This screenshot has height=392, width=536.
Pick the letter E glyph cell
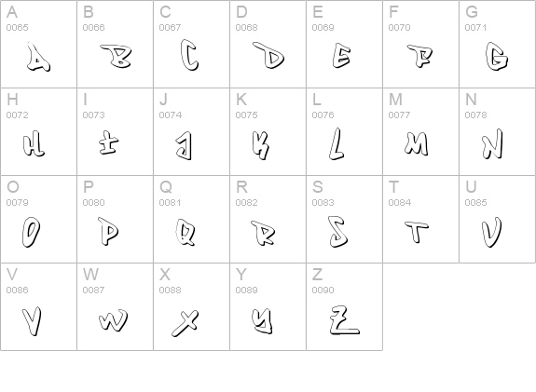[344, 44]
